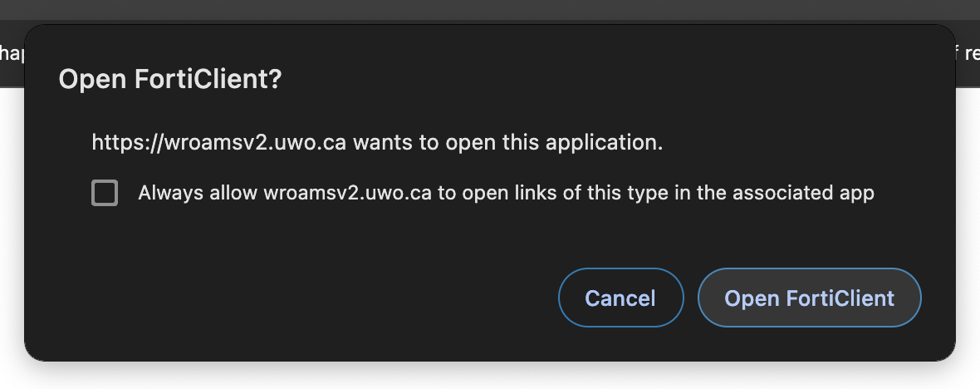Enable the Always allow wroamsv2.uwo.ca checkbox
This screenshot has height=389, width=980.
[x=105, y=194]
